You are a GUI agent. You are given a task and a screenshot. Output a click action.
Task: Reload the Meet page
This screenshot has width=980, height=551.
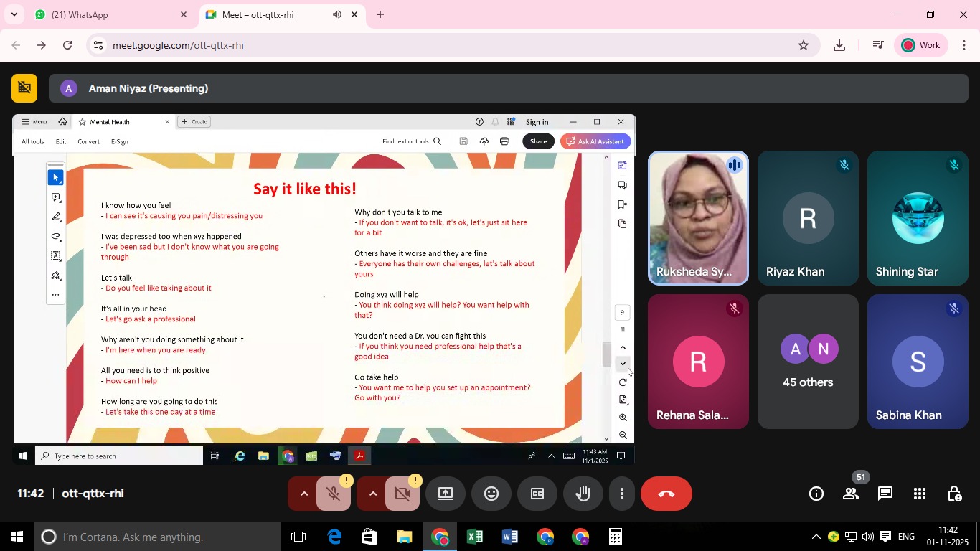click(x=67, y=45)
